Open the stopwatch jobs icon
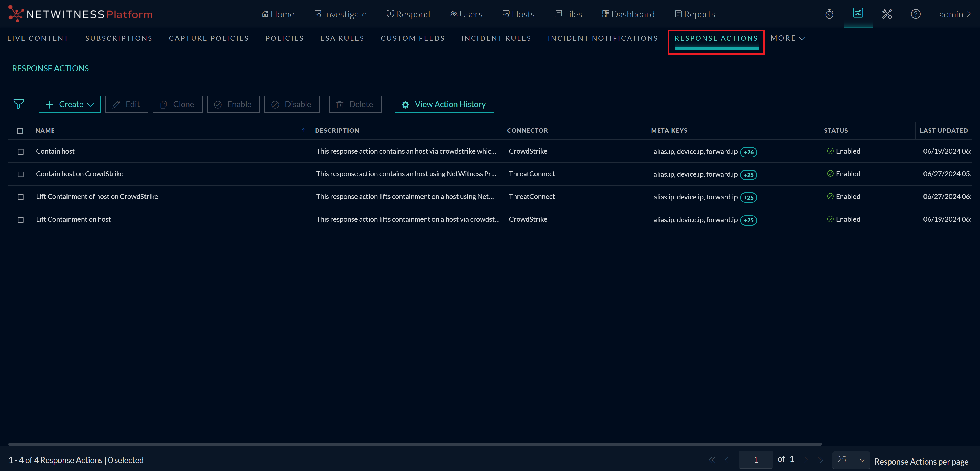980x471 pixels. (x=829, y=15)
